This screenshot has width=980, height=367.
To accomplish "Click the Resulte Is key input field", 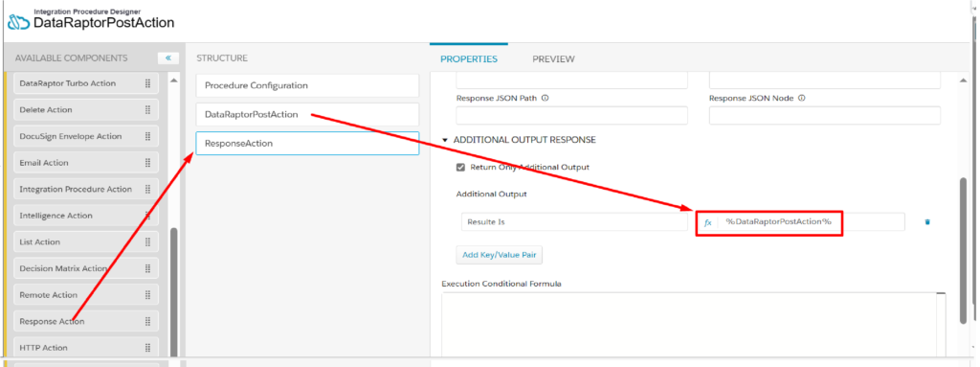I will [x=574, y=221].
